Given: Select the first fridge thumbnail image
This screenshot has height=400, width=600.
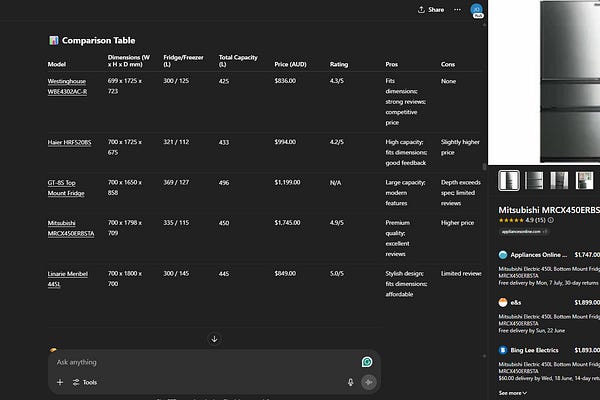Looking at the screenshot, I should point(509,180).
